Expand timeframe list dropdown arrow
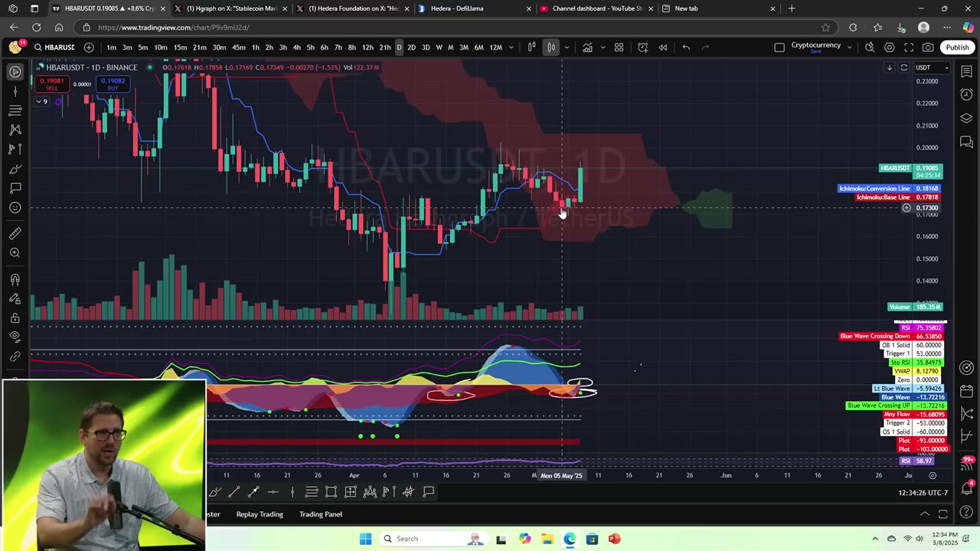 point(511,47)
